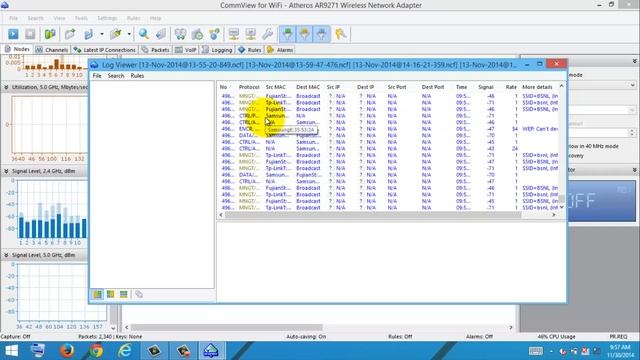Viewport: 640px width, 360px height.
Task: Click the folder-with-arrow toolbar icon
Action: point(70,34)
